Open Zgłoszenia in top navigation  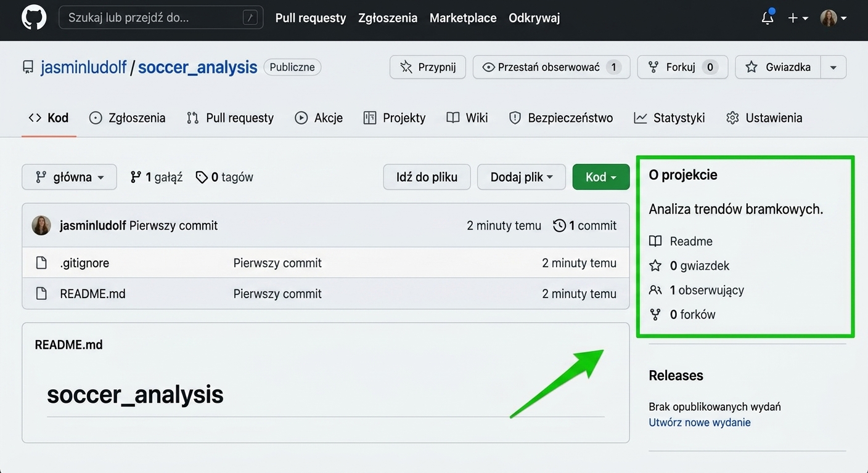(x=388, y=18)
